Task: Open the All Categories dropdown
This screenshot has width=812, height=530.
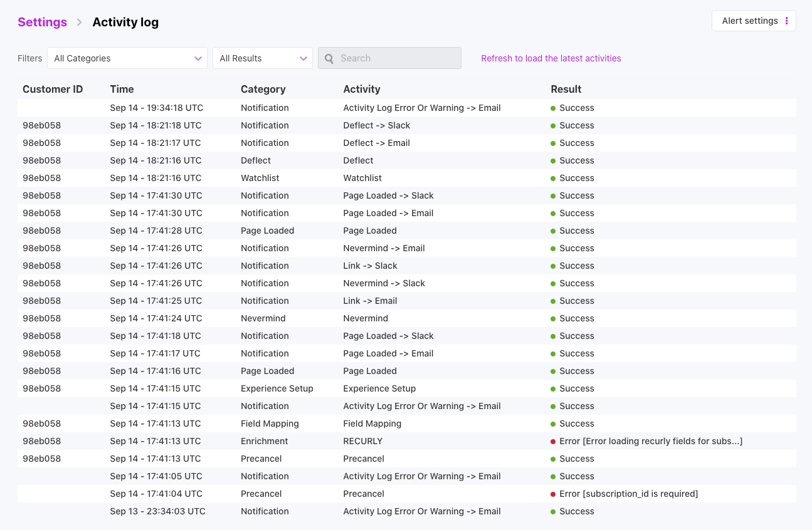Action: click(127, 58)
